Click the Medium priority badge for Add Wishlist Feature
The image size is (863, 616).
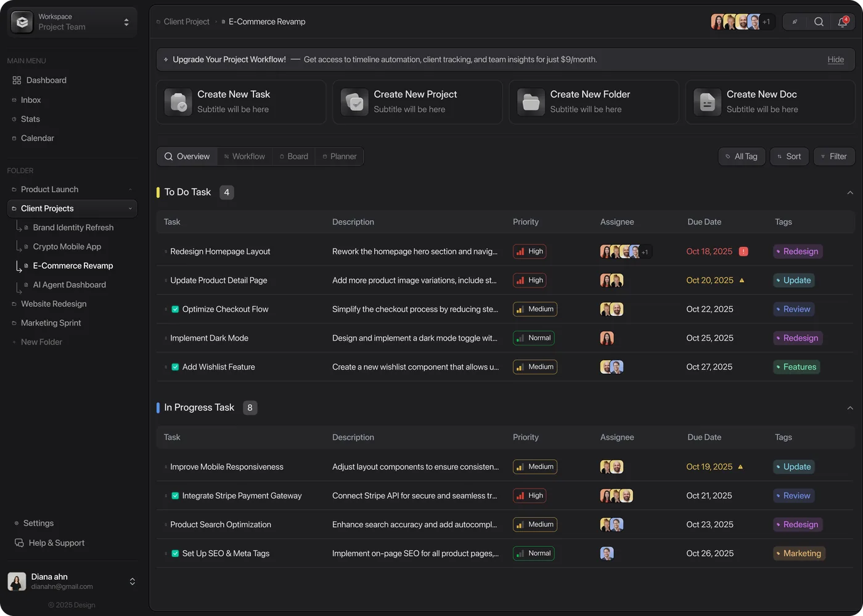535,367
